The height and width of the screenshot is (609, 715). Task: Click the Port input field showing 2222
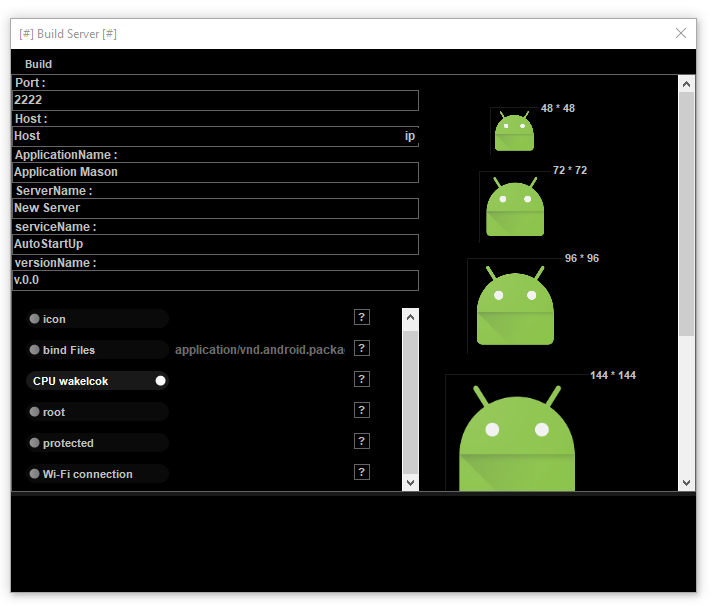point(215,100)
